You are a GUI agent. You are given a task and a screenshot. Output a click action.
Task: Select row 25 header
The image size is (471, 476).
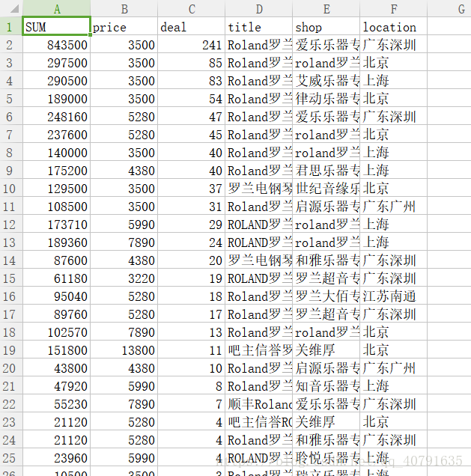11,457
